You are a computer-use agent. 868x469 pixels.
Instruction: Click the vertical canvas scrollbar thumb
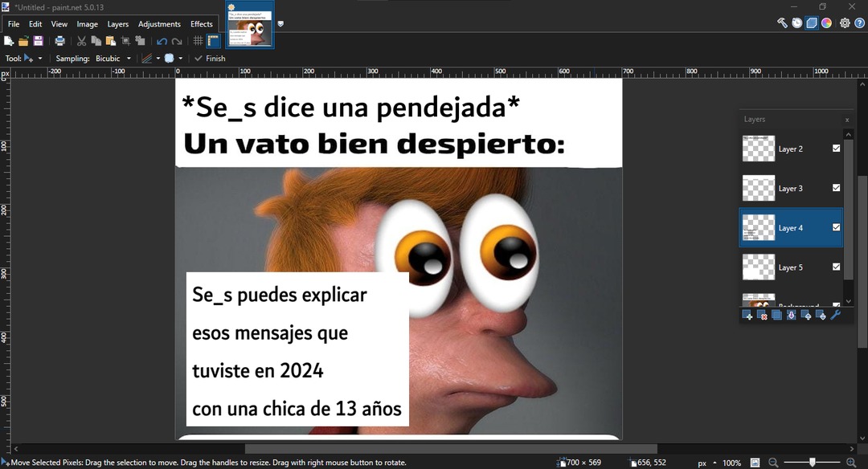coord(862,261)
